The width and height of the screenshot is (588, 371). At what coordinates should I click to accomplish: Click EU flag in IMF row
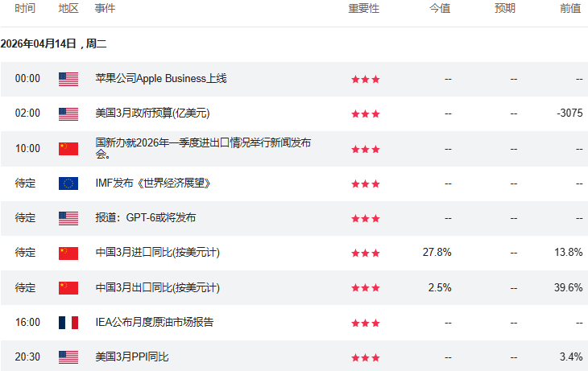point(68,183)
